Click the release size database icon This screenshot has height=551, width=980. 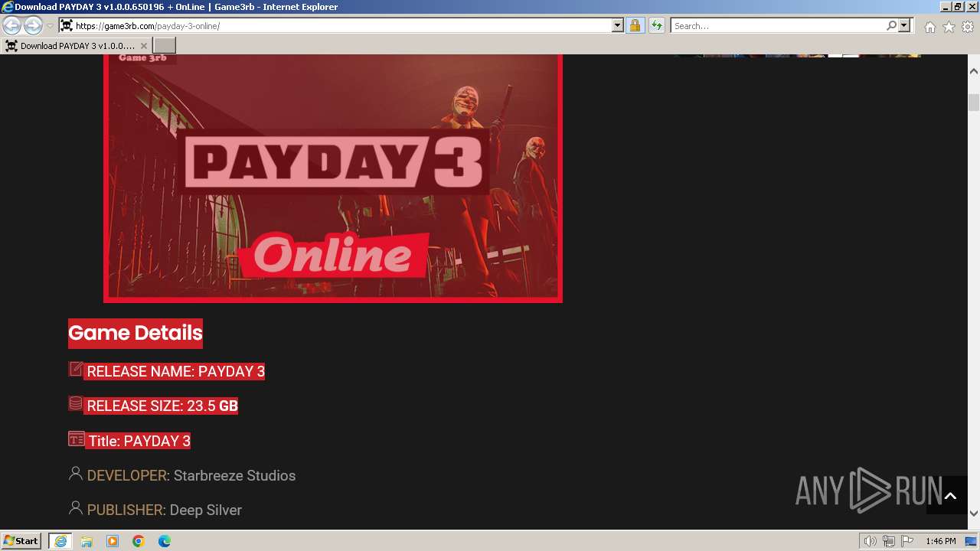pos(76,403)
